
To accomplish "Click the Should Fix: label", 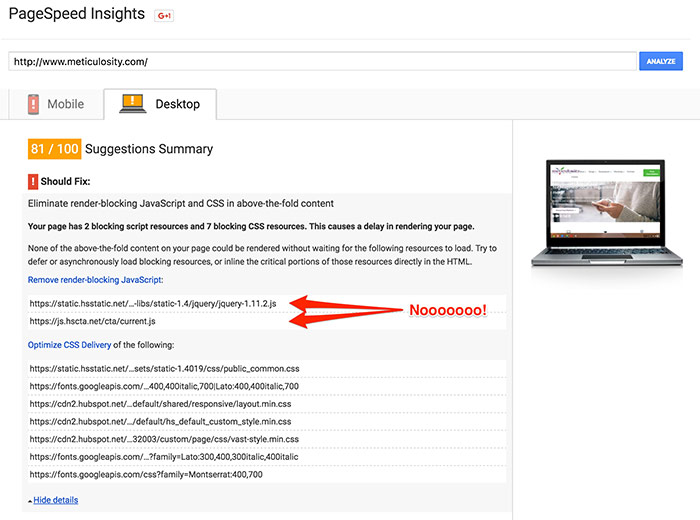I will pos(65,182).
